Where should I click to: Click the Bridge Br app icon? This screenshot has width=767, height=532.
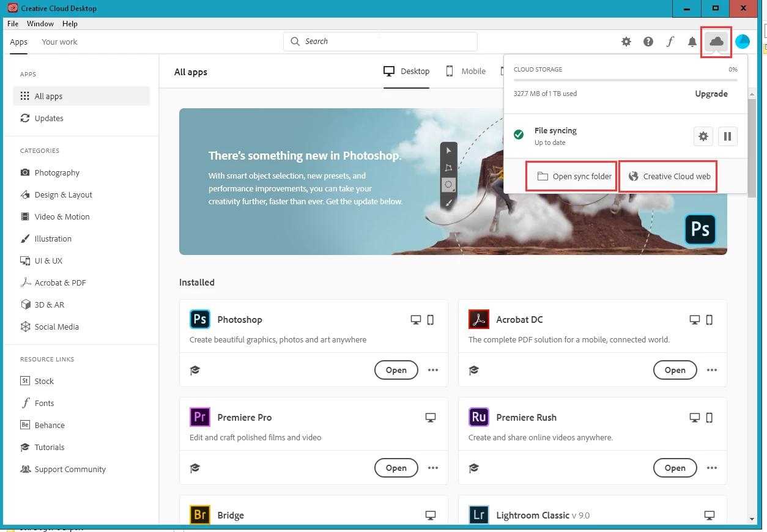coord(200,515)
